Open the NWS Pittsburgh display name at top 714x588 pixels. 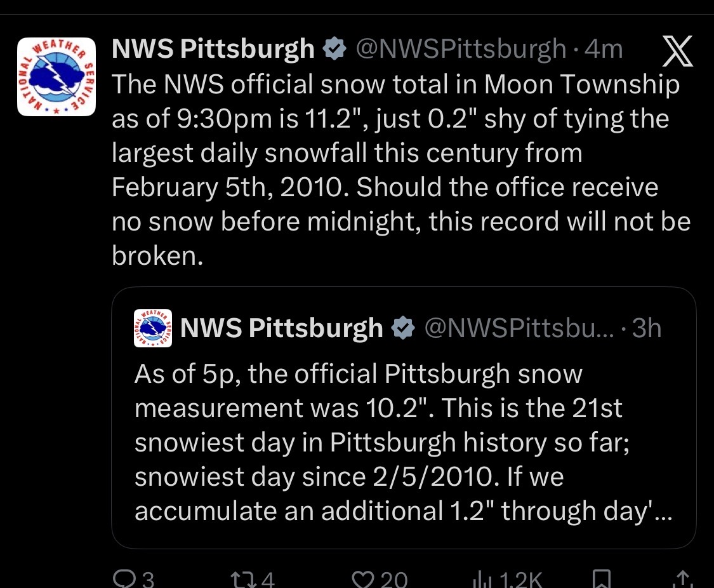213,49
